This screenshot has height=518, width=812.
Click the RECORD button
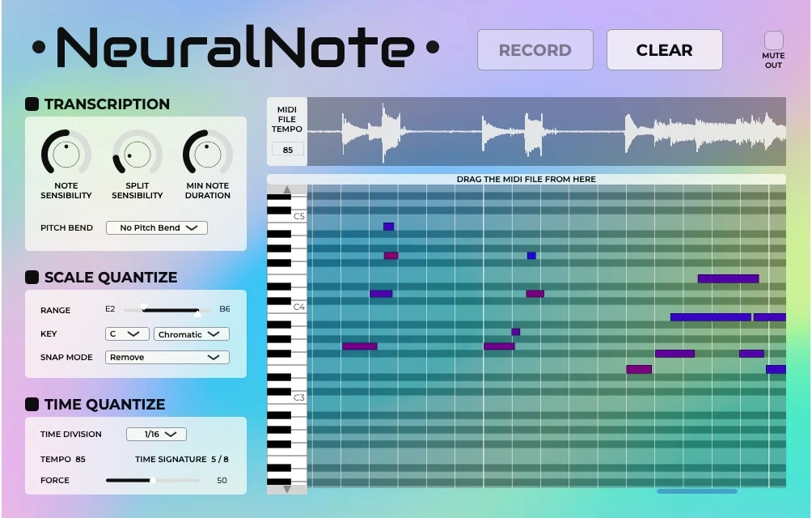[x=535, y=49]
